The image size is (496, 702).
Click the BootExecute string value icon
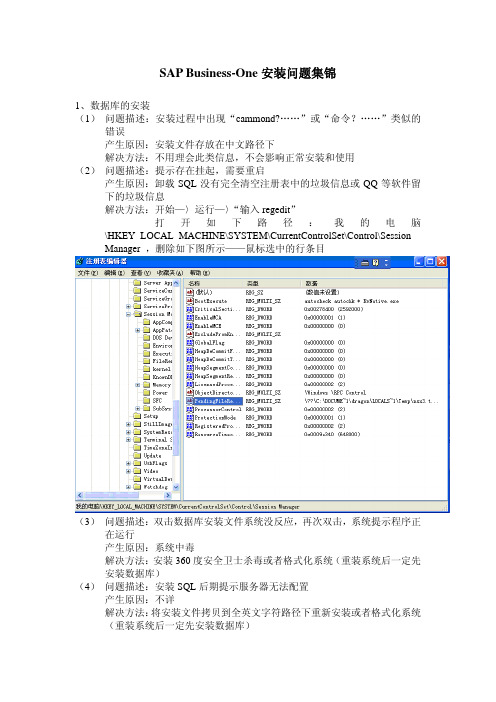(x=190, y=301)
